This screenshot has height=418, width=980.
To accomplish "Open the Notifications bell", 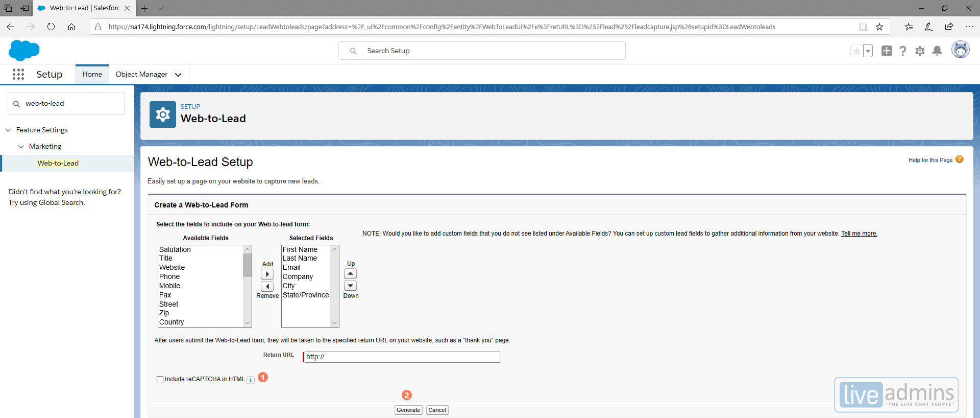I will [x=937, y=51].
